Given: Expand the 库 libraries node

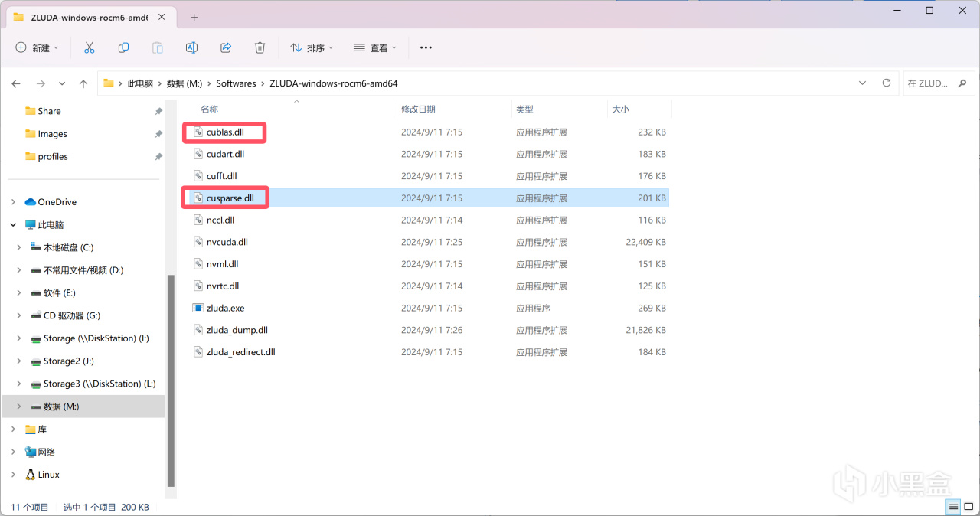Looking at the screenshot, I should pyautogui.click(x=13, y=429).
